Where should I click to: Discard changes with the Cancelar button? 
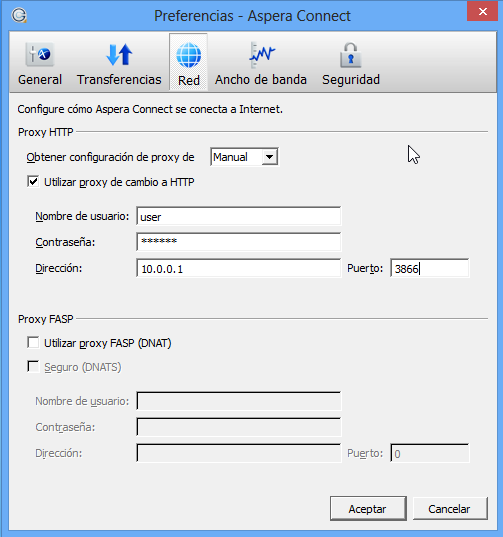tap(450, 509)
